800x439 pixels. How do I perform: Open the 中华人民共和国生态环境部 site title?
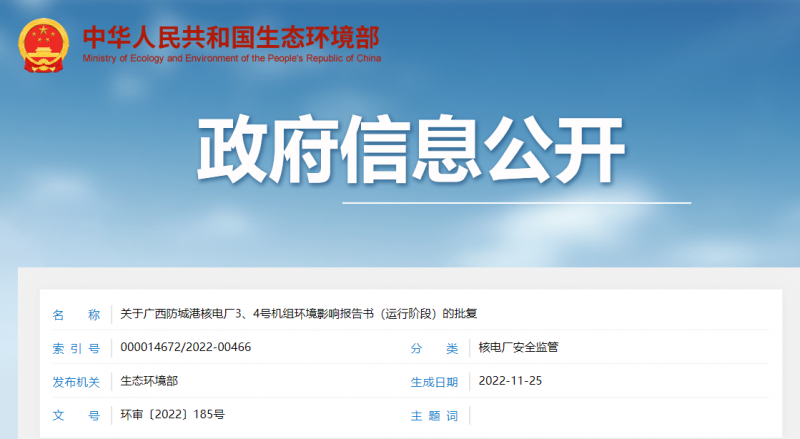[x=230, y=37]
